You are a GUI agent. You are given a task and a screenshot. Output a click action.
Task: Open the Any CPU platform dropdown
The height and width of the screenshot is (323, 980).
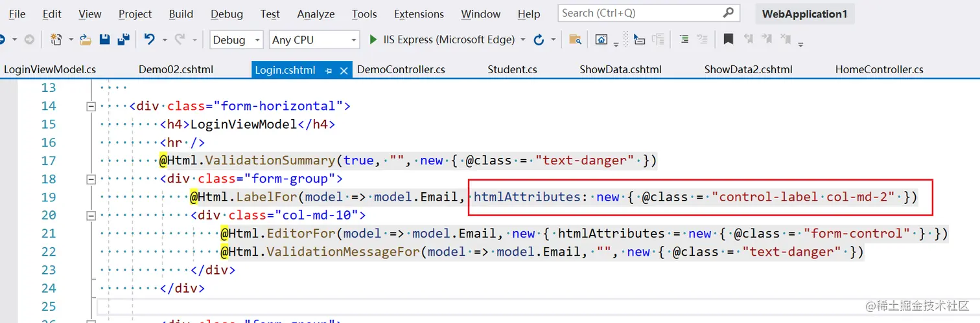314,39
